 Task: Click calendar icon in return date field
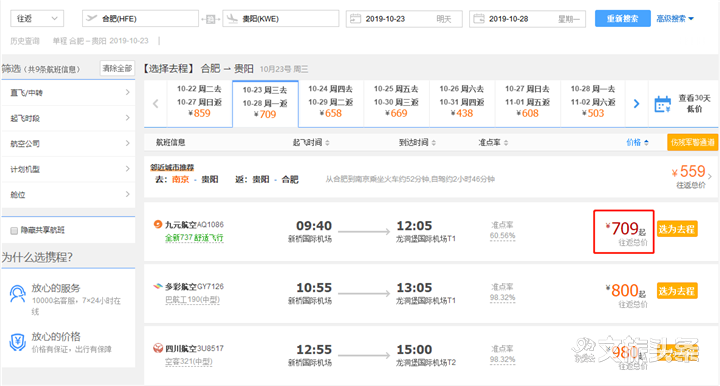(478, 19)
